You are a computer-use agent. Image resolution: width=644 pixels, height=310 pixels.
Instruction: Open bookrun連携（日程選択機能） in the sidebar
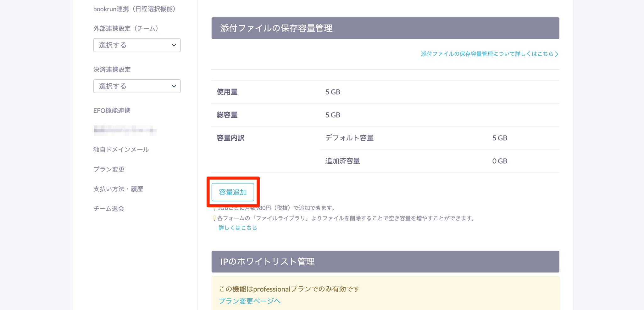(x=134, y=9)
